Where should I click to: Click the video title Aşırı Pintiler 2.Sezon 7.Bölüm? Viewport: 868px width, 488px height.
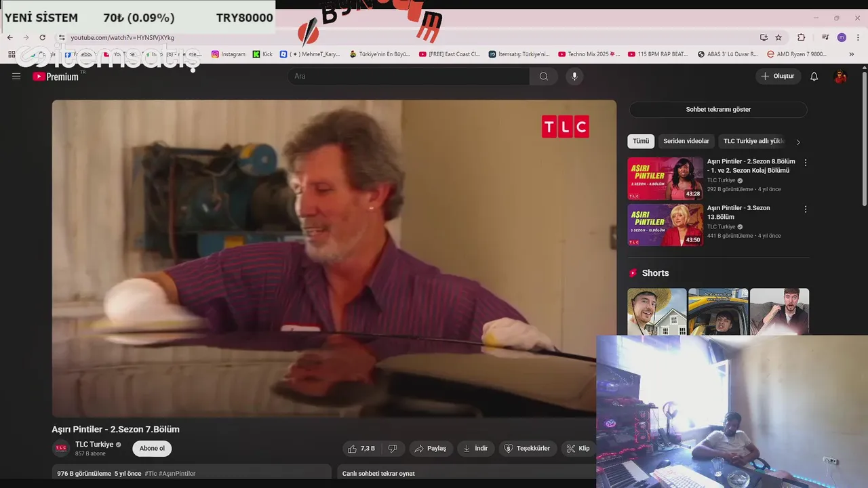116,429
